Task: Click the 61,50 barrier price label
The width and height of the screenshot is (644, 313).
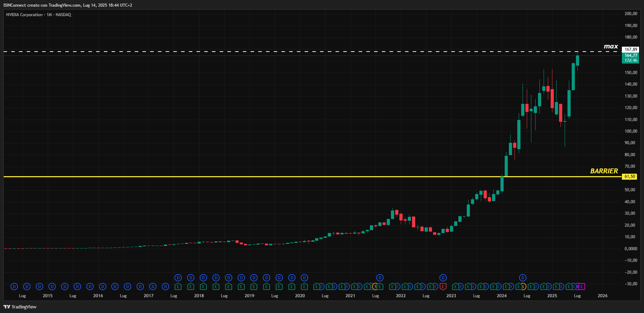Action: (x=630, y=177)
